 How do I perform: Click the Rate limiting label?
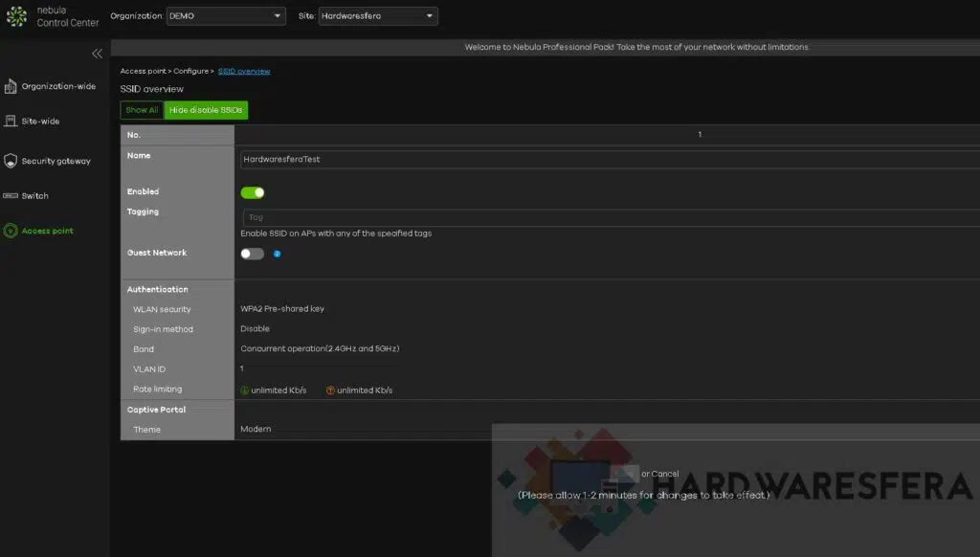158,389
